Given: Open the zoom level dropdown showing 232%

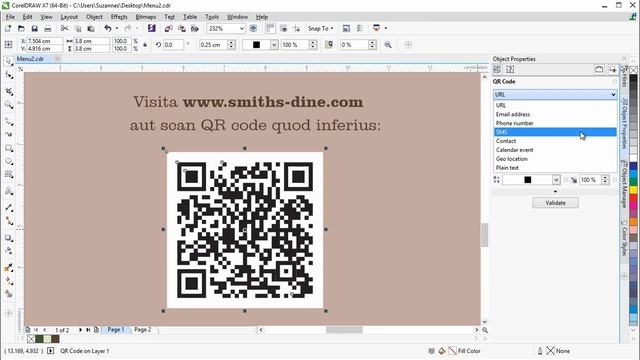Looking at the screenshot, I should (242, 29).
